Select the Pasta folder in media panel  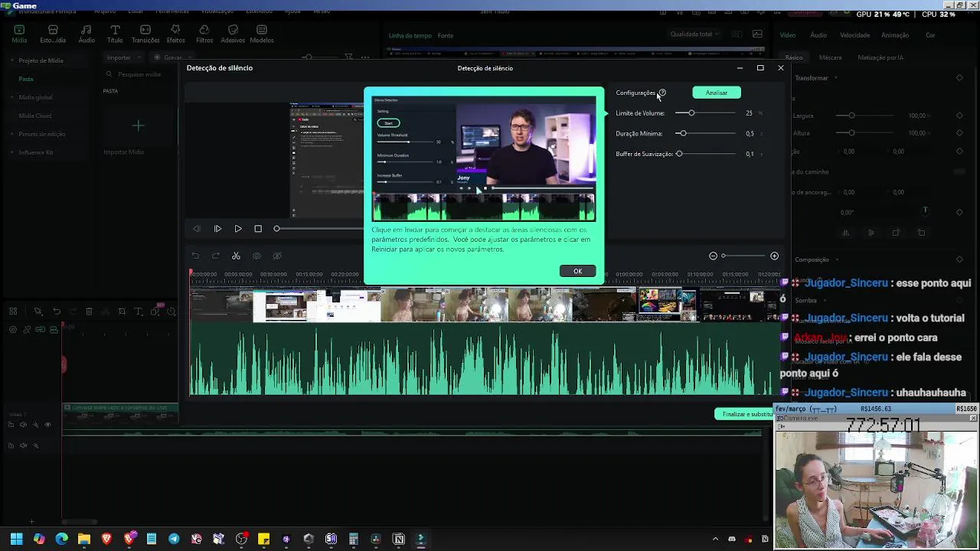coord(26,79)
